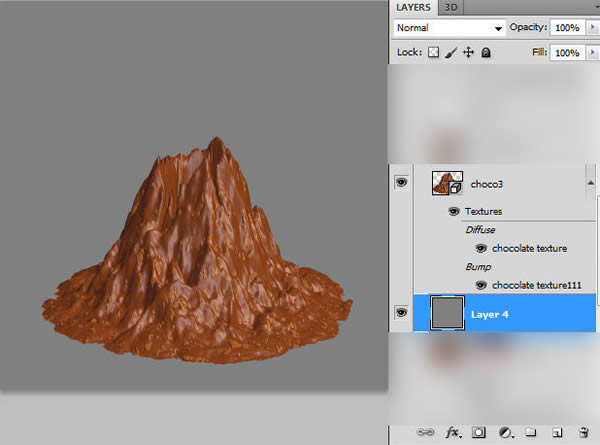Click the Opacity value field

tap(567, 28)
